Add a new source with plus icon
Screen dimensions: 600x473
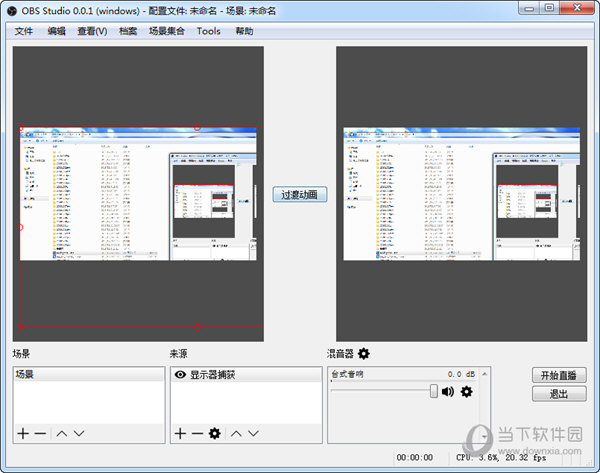(180, 433)
